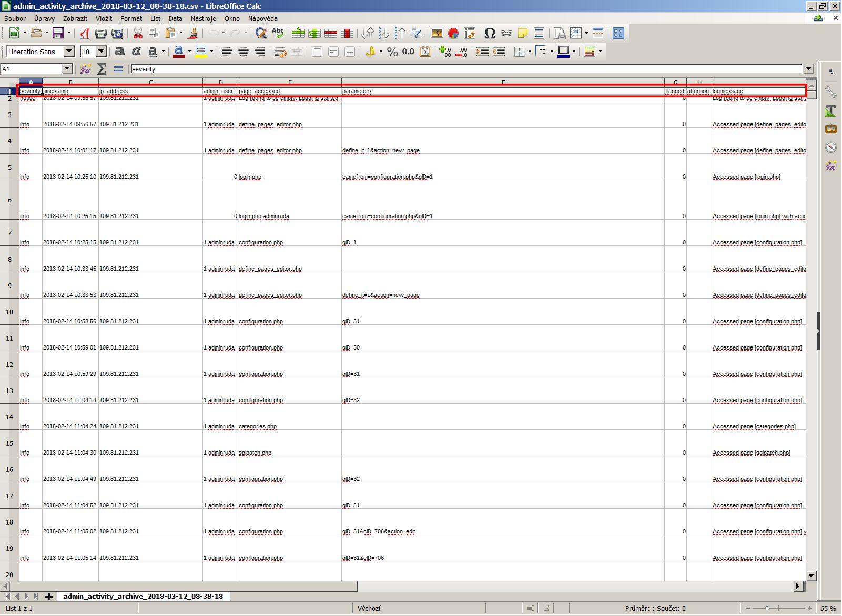Click the Clone Formatting paintbrush icon
Image resolution: width=842 pixels, height=616 pixels.
tap(193, 34)
